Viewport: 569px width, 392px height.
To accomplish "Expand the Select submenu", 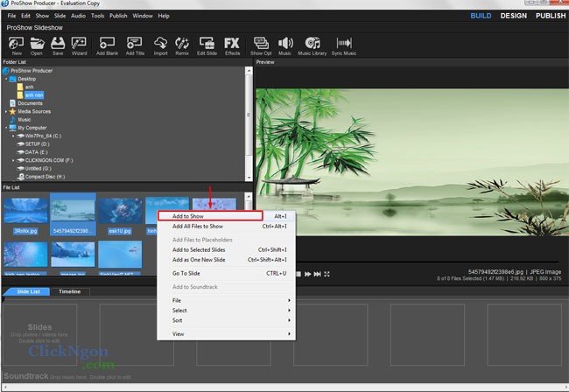I will [227, 311].
